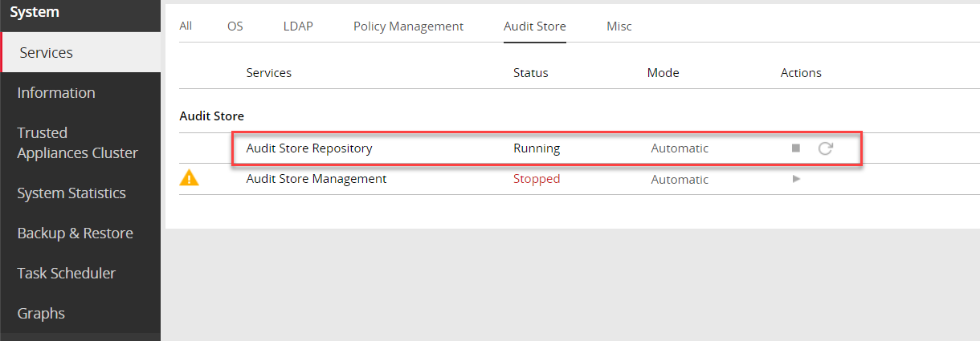Click the Audit Store Repository service name
The width and height of the screenshot is (980, 341).
(x=309, y=148)
